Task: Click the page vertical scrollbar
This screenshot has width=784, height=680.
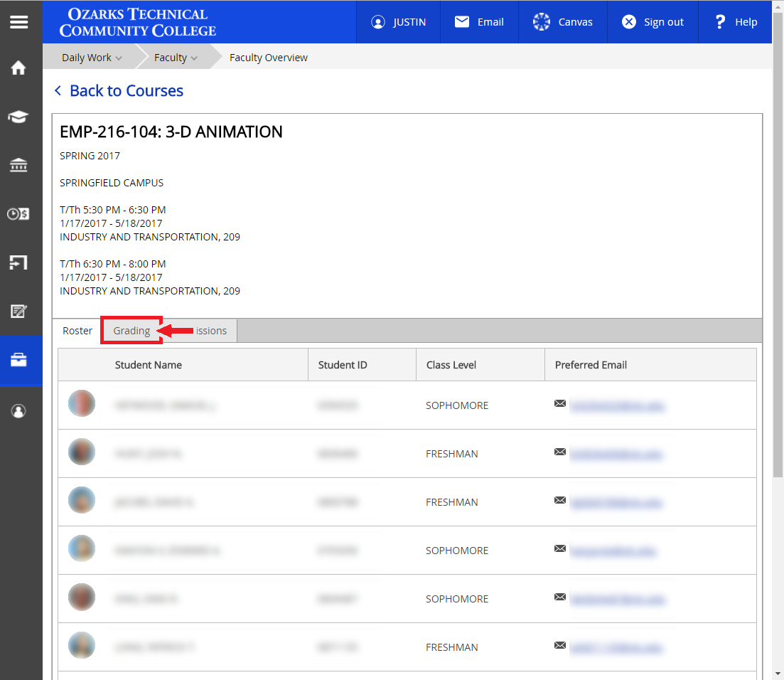Action: tap(778, 245)
